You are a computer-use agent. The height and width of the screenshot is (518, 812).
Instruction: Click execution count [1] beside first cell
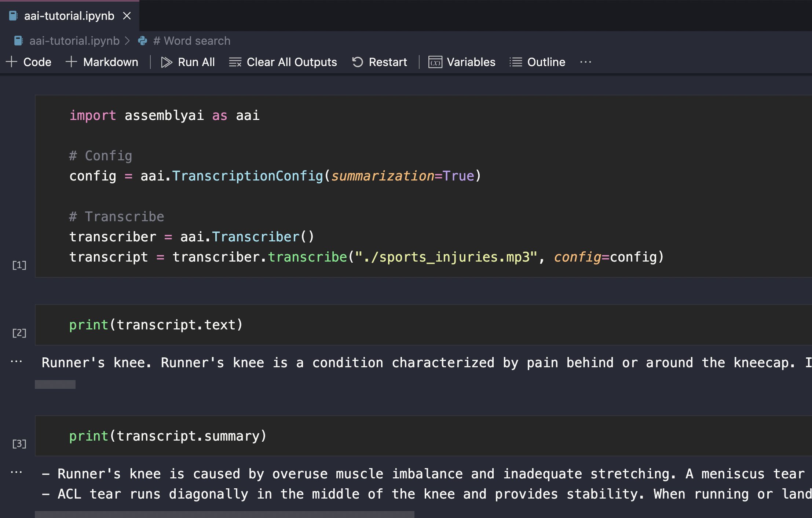19,265
